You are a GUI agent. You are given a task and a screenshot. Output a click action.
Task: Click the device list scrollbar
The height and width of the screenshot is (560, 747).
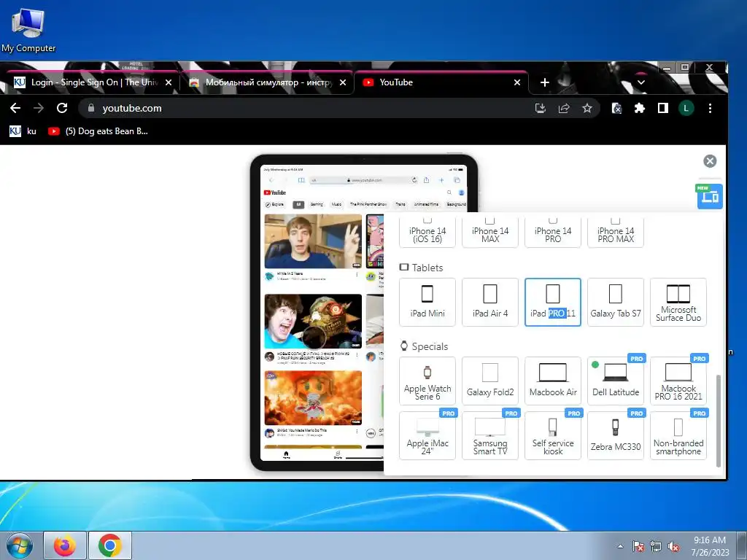[x=719, y=421]
